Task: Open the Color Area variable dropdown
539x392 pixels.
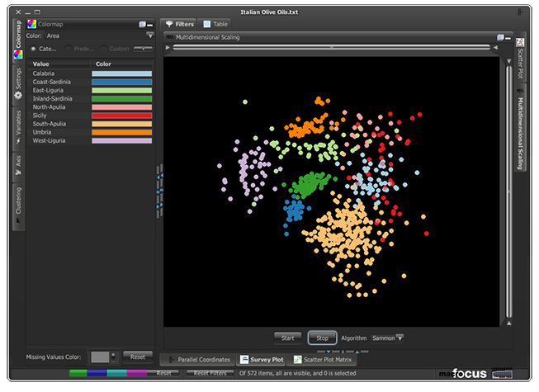Action: pos(149,36)
